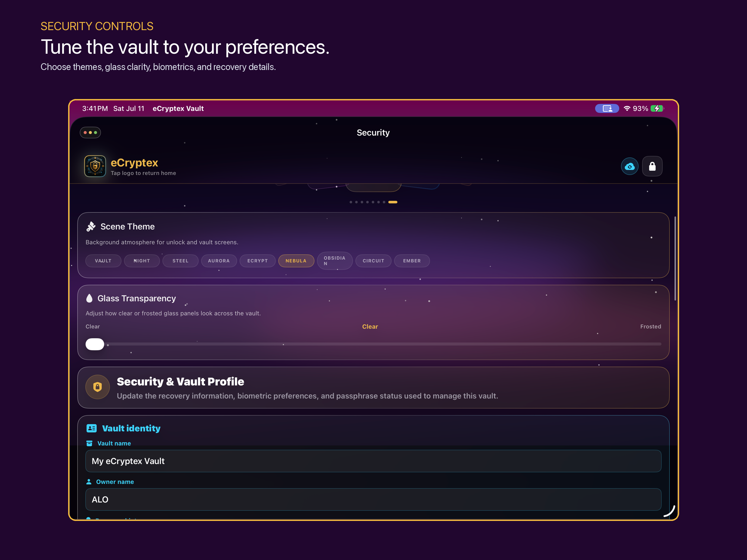
Task: Click the screen mirroring status icon
Action: pyautogui.click(x=607, y=108)
